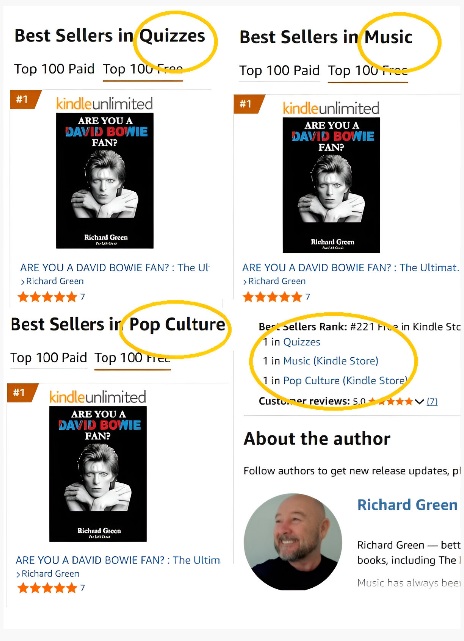Open the book title link in Pop Culture list
This screenshot has width=464, height=641.
coord(118,560)
